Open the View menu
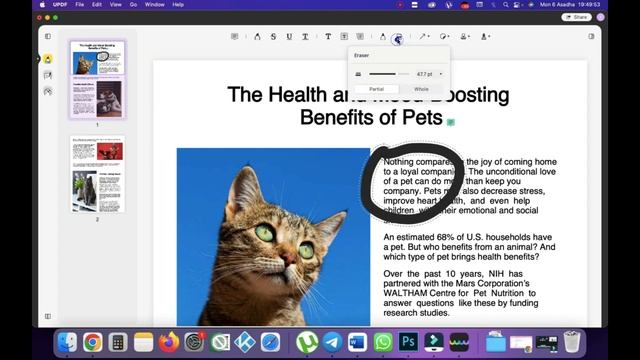 [x=116, y=4]
